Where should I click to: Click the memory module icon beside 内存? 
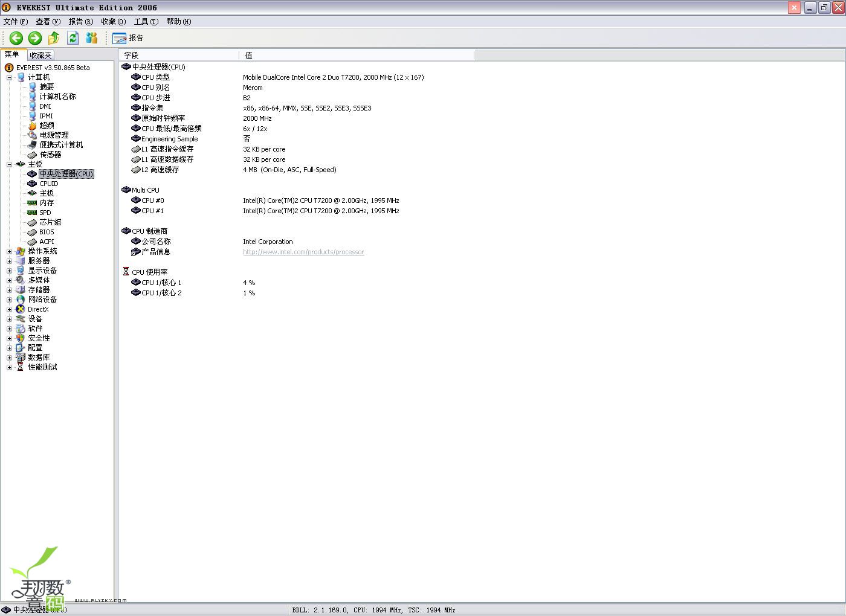click(x=32, y=203)
